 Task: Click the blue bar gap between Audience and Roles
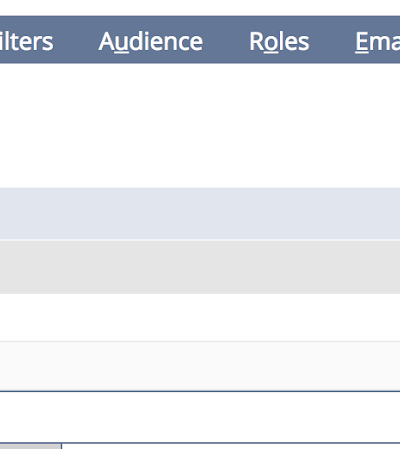point(226,40)
